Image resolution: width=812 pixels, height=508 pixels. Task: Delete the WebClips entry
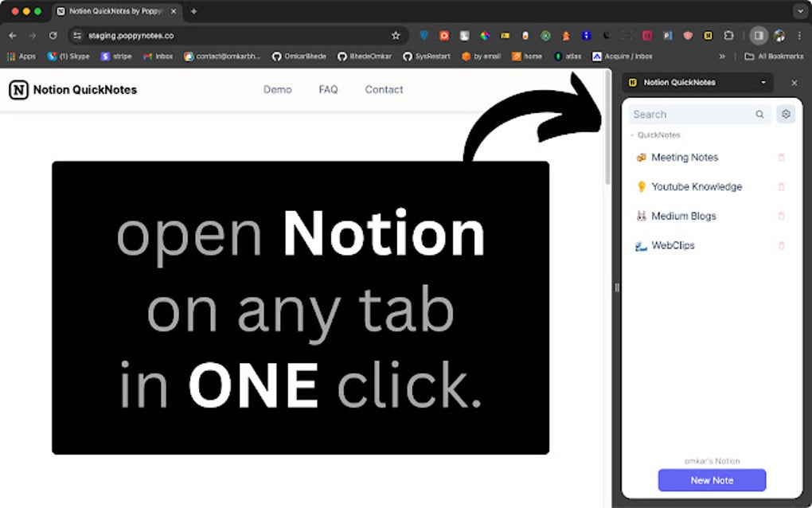[782, 245]
